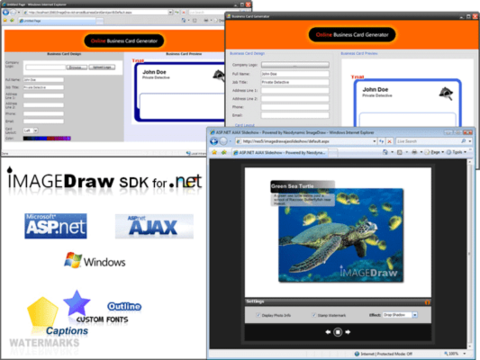
Task: Advance to next slide with right arrow
Action: tap(348, 332)
